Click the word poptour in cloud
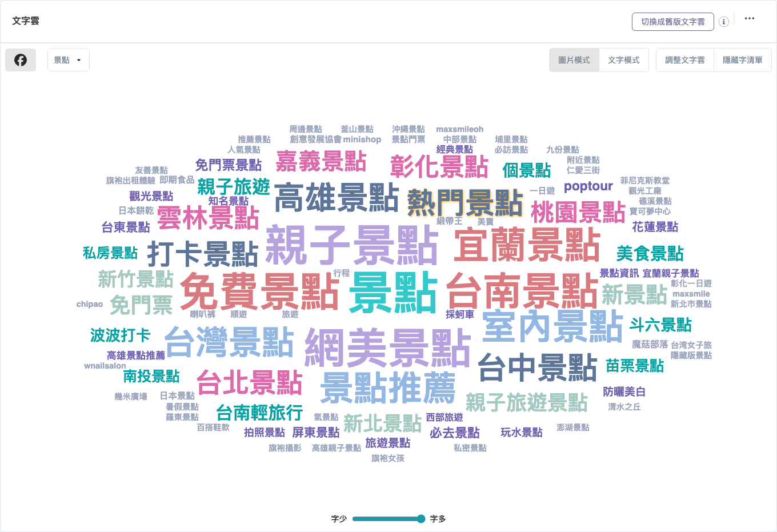This screenshot has width=777, height=532. [588, 186]
